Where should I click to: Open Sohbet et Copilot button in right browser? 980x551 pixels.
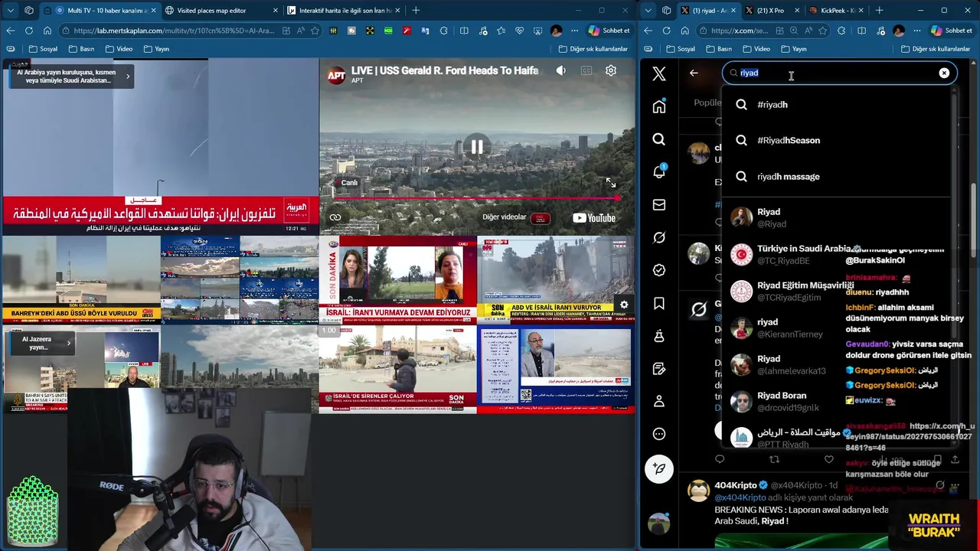pyautogui.click(x=952, y=31)
